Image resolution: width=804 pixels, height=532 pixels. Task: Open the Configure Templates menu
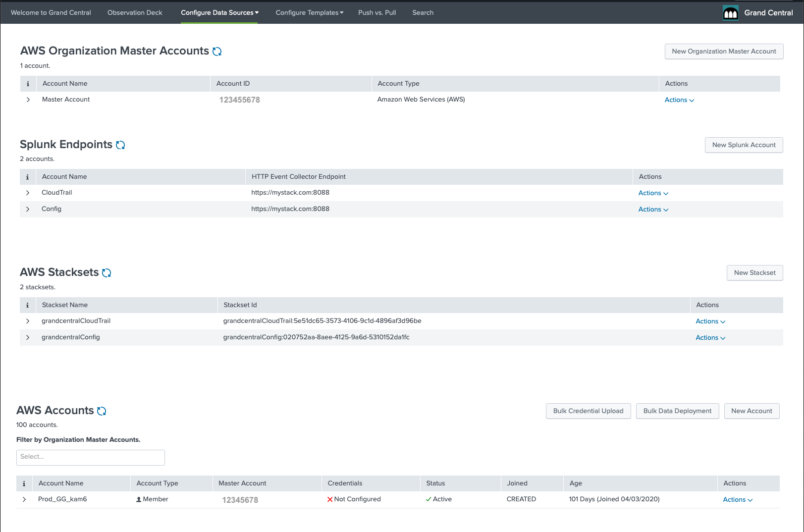click(x=310, y=13)
